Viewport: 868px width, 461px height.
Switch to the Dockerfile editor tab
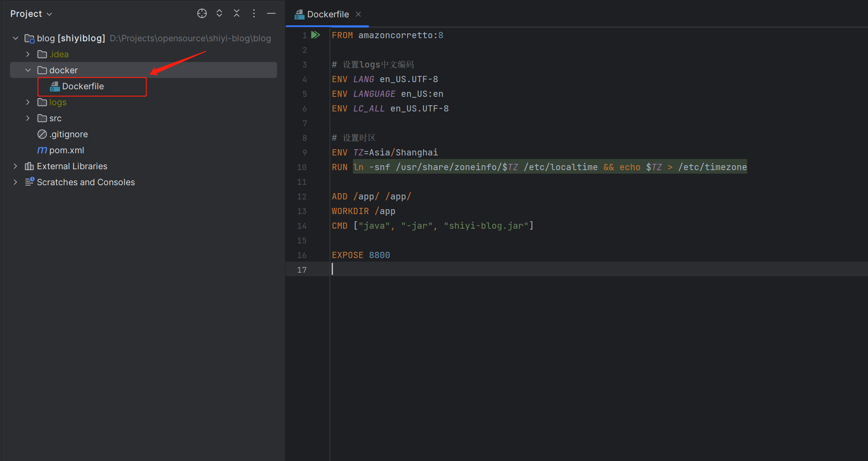(328, 14)
